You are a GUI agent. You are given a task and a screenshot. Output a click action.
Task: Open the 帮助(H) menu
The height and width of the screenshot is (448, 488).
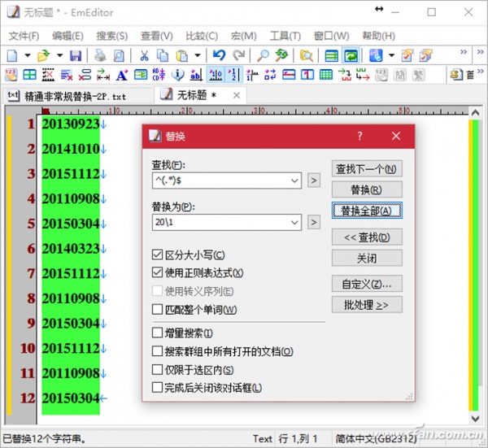click(378, 36)
